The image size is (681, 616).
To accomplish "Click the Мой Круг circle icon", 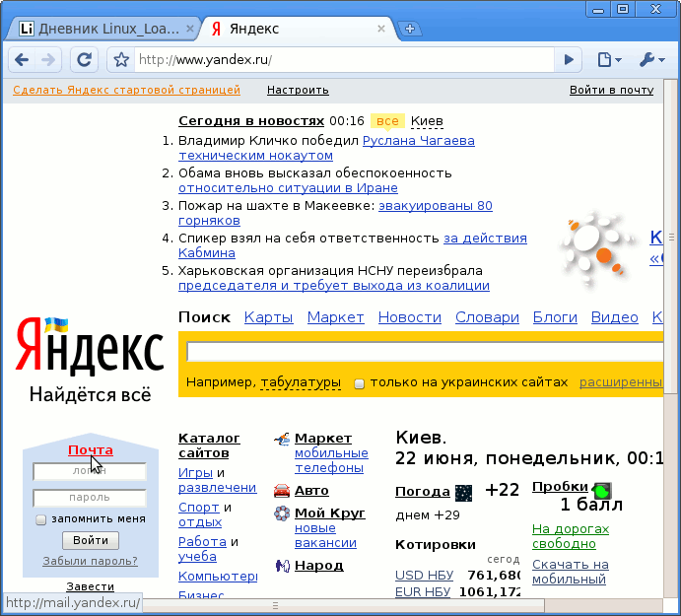I will (x=282, y=513).
